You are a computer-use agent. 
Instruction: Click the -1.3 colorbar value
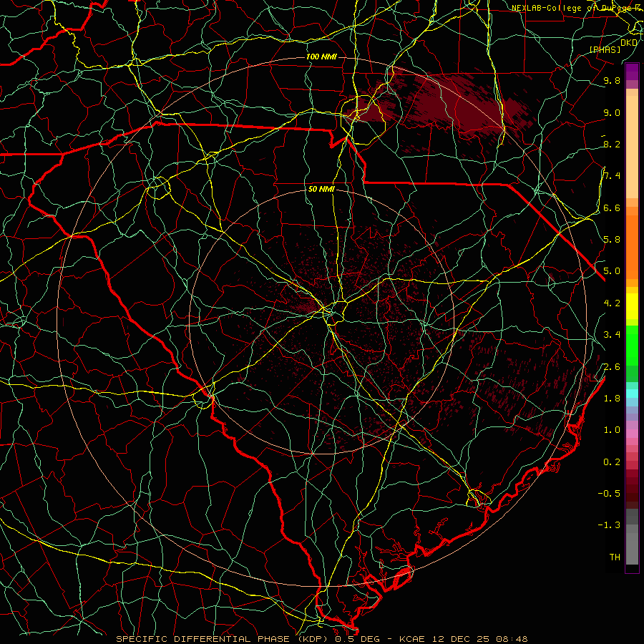click(609, 525)
